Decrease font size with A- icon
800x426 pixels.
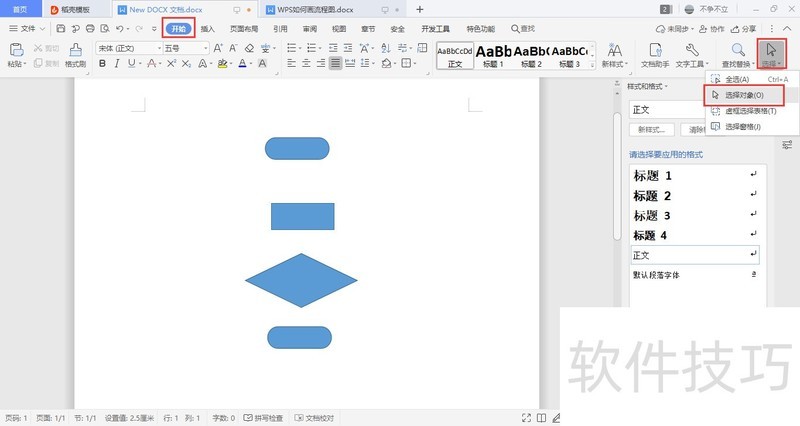(233, 48)
